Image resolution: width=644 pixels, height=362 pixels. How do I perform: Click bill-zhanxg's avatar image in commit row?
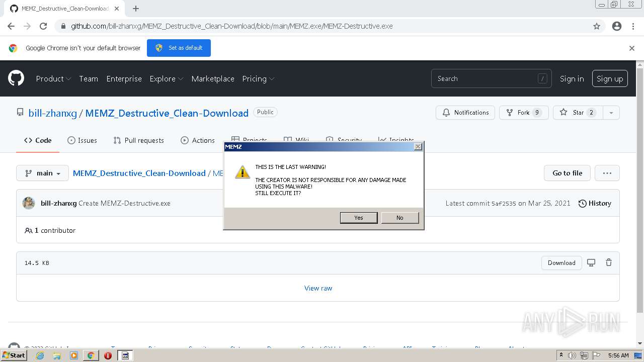pos(29,203)
